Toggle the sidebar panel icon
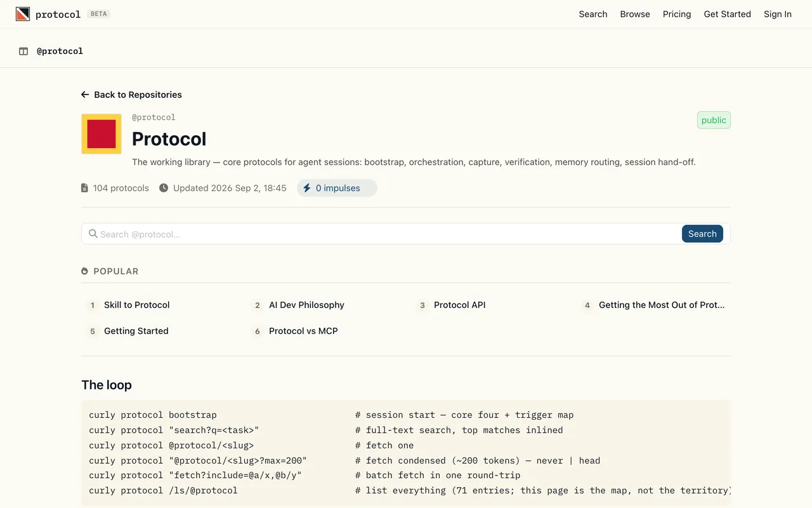 (x=23, y=51)
